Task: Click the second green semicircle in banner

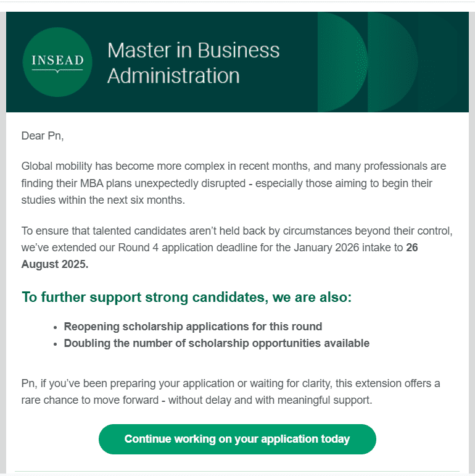Action: click(393, 62)
